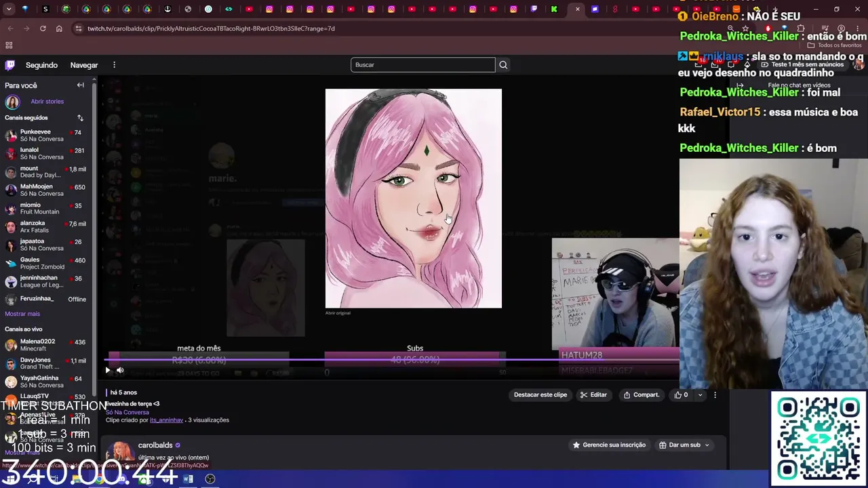The height and width of the screenshot is (488, 868).
Task: Open carolbalds channel name link
Action: pyautogui.click(x=155, y=445)
